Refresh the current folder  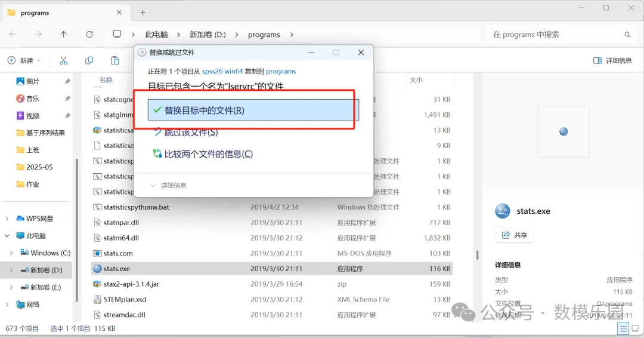pos(89,35)
